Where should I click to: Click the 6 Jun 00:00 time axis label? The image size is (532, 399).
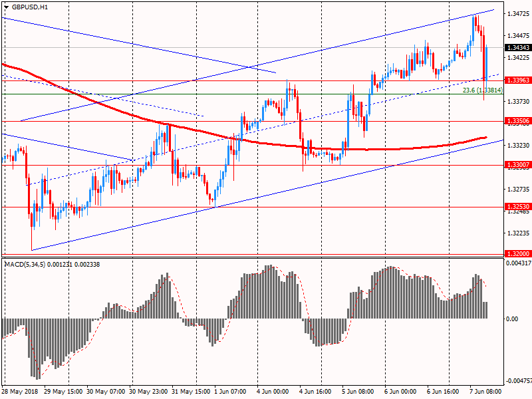pos(400,392)
